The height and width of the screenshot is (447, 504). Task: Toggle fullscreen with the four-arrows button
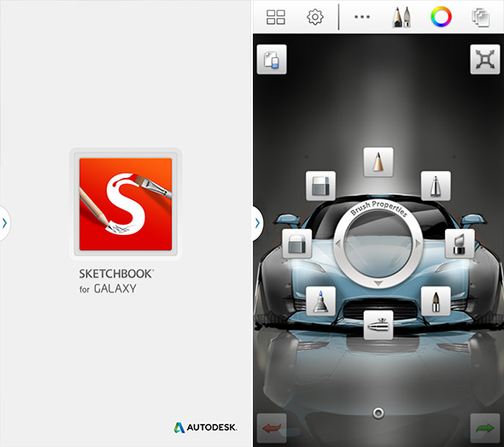(x=485, y=60)
